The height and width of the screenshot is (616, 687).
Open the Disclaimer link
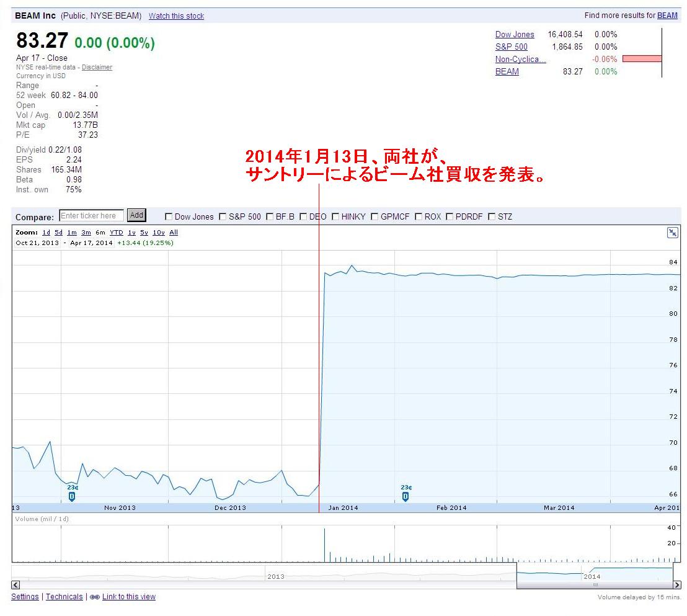[97, 67]
